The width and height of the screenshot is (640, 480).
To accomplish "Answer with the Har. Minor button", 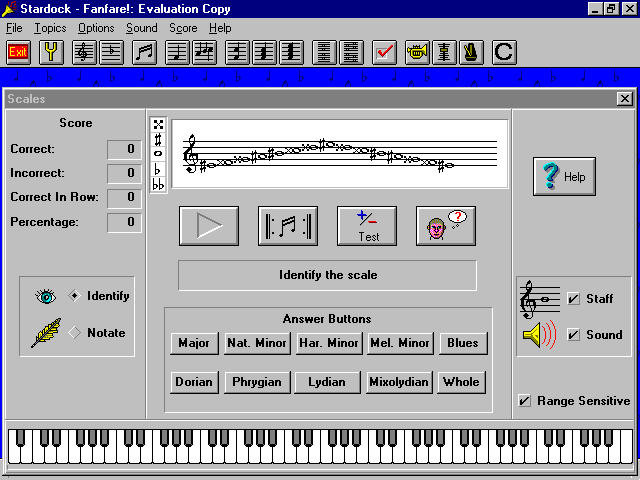I will 329,343.
